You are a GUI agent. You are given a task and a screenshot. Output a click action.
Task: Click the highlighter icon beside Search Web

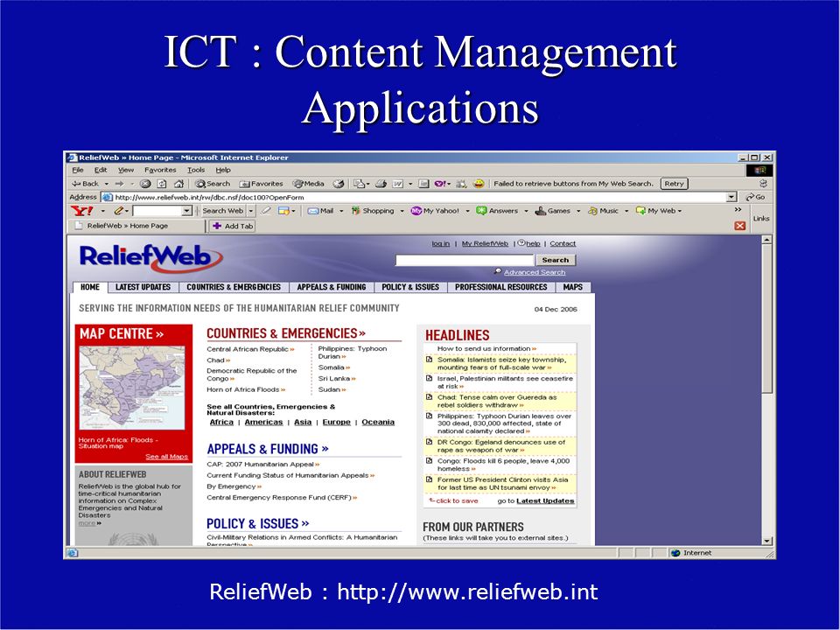pos(266,211)
